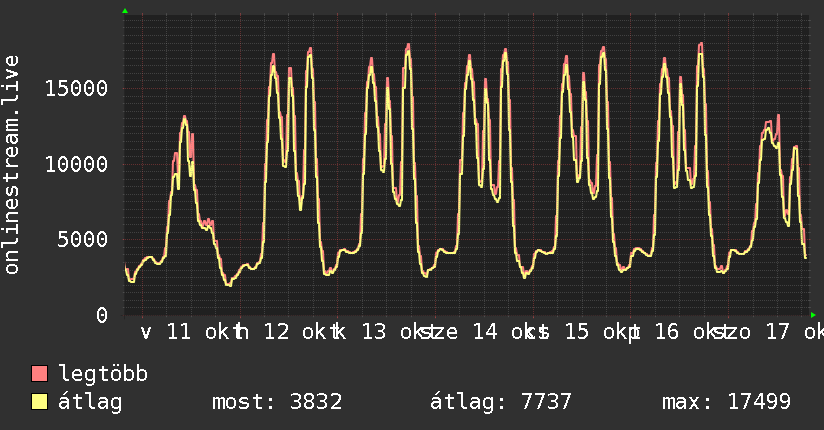Screen dimensions: 824x430
Task: Click the 0 y-axis label
Action: coord(102,315)
